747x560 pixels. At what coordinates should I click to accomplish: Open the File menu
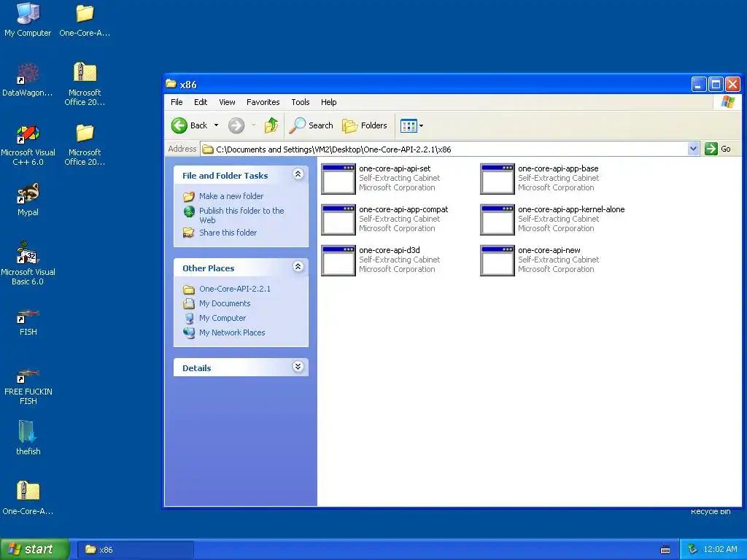click(177, 102)
